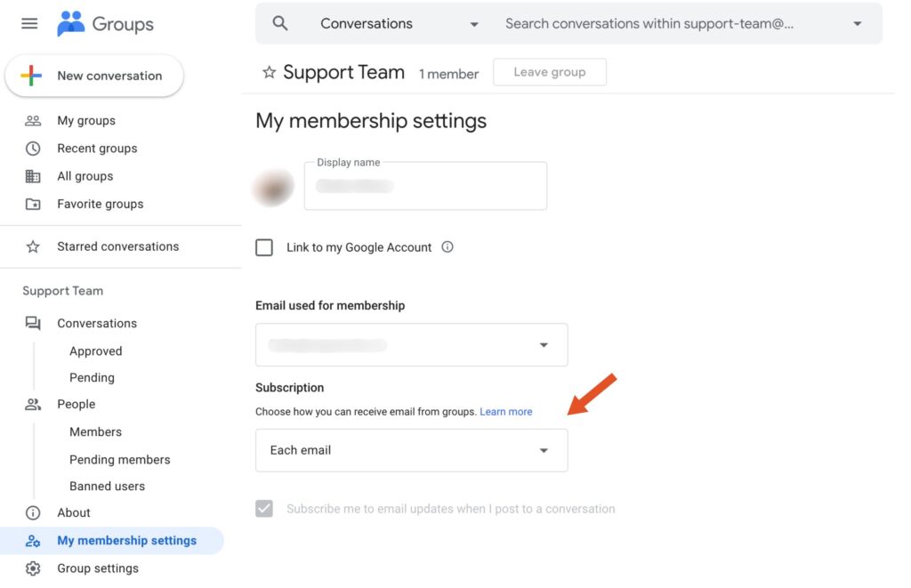Viewport: 911px width, 588px height.
Task: Open My groups
Action: [x=86, y=120]
